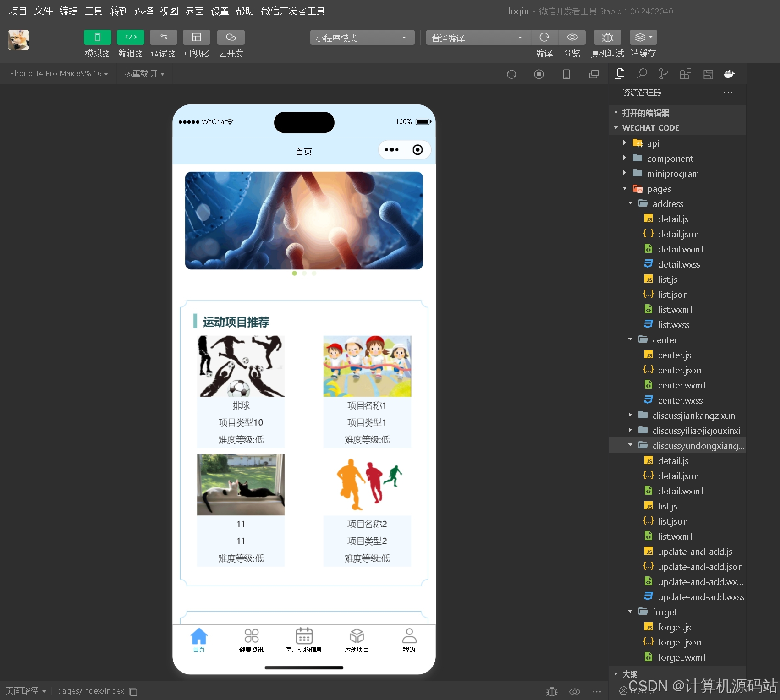This screenshot has width=780, height=700.
Task: Open the 编辑 menu
Action: (x=69, y=11)
